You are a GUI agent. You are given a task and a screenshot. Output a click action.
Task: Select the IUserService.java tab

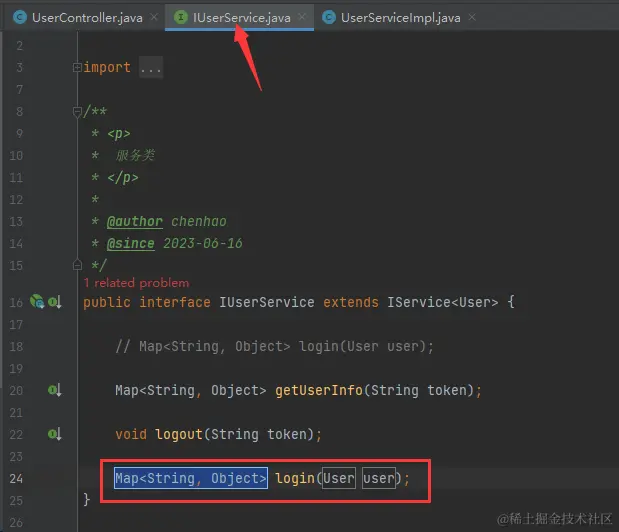pyautogui.click(x=241, y=18)
